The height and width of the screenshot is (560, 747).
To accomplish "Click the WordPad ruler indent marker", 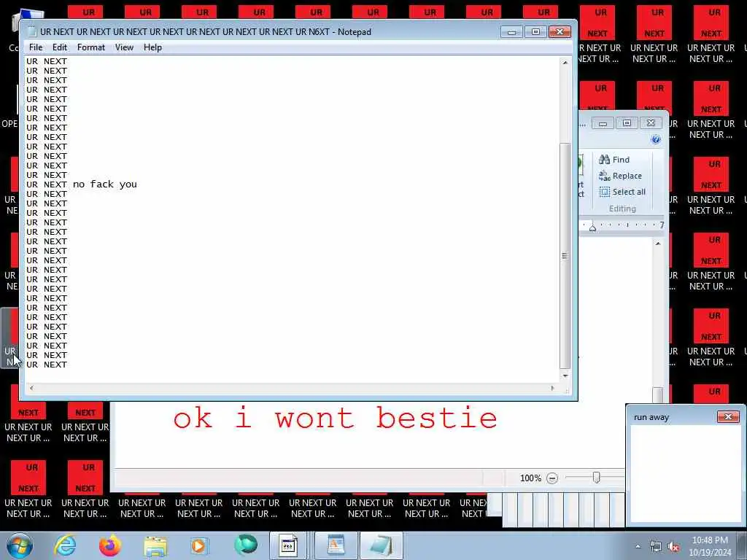I will [x=592, y=227].
